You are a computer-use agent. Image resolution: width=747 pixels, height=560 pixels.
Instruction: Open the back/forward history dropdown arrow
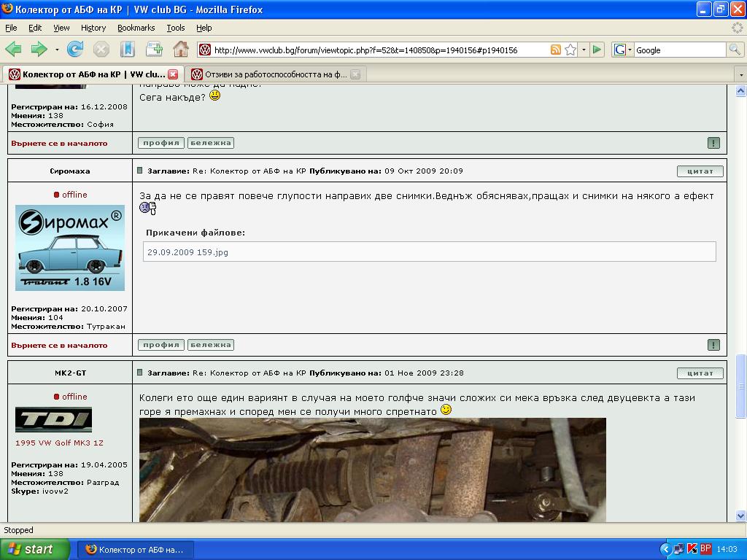coord(56,50)
